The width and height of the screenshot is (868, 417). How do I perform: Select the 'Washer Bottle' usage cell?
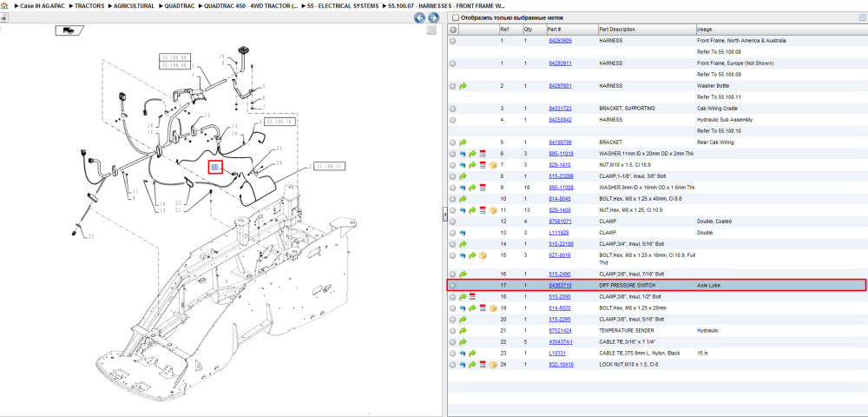coord(713,86)
